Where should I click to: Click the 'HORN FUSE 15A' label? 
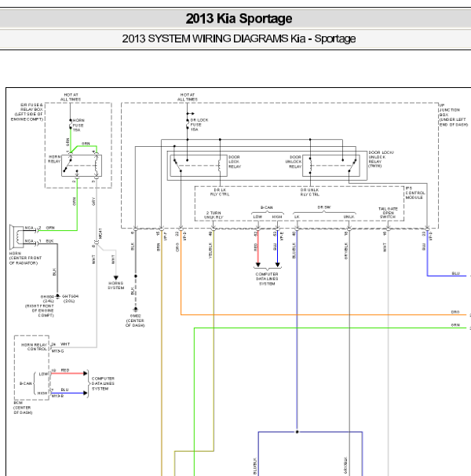(x=78, y=125)
